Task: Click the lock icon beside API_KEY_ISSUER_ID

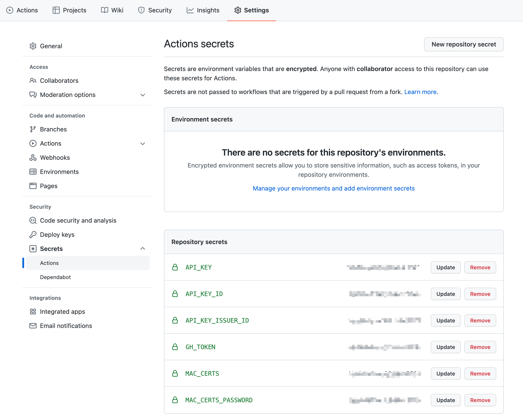Action: click(175, 320)
